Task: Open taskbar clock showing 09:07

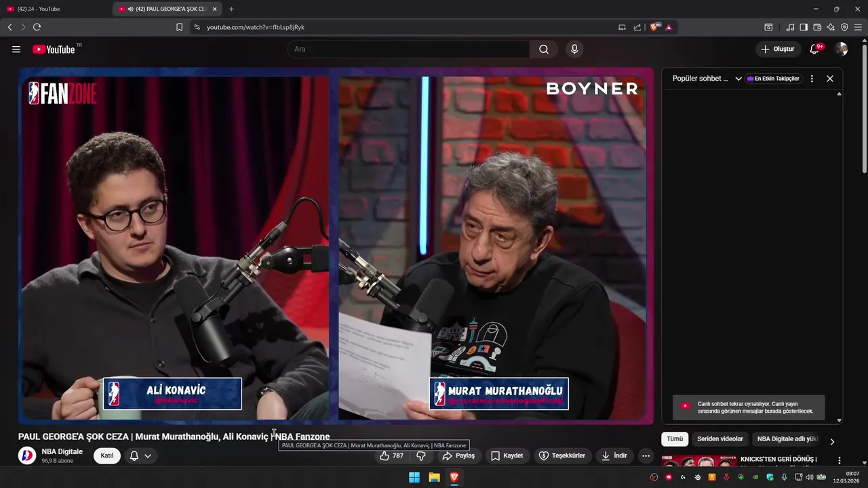Action: (x=846, y=477)
